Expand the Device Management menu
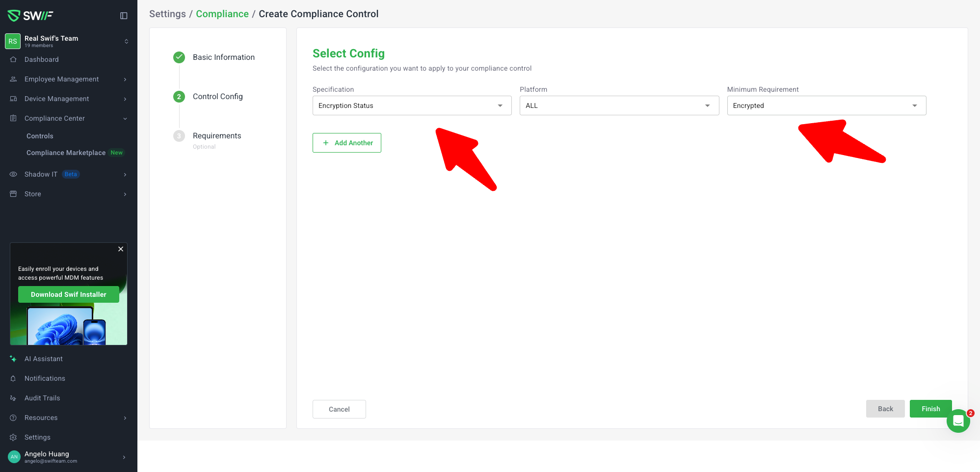The width and height of the screenshot is (980, 472). (x=56, y=99)
